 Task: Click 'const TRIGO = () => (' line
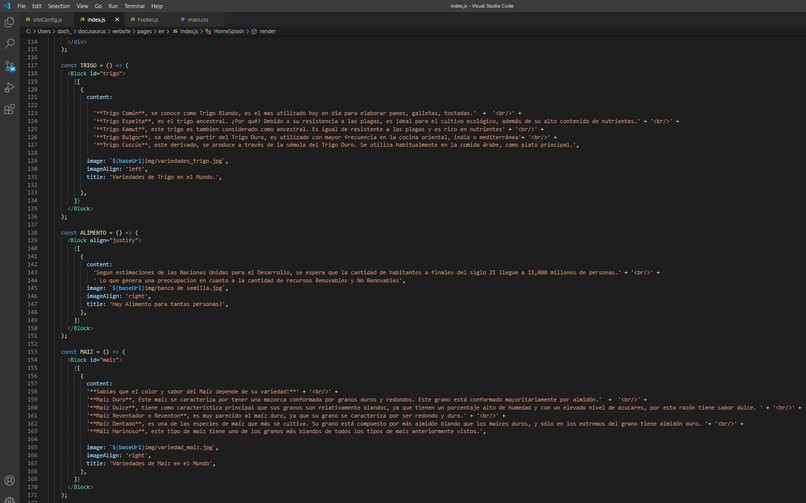95,65
